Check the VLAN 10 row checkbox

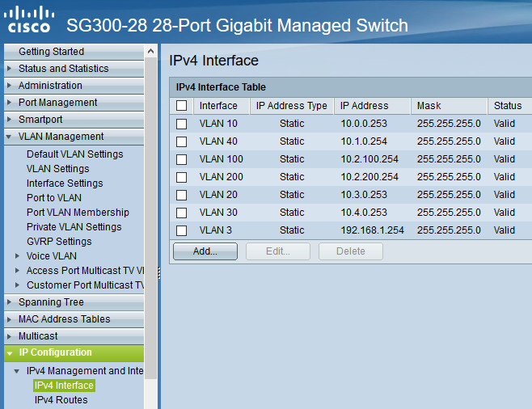[x=182, y=124]
